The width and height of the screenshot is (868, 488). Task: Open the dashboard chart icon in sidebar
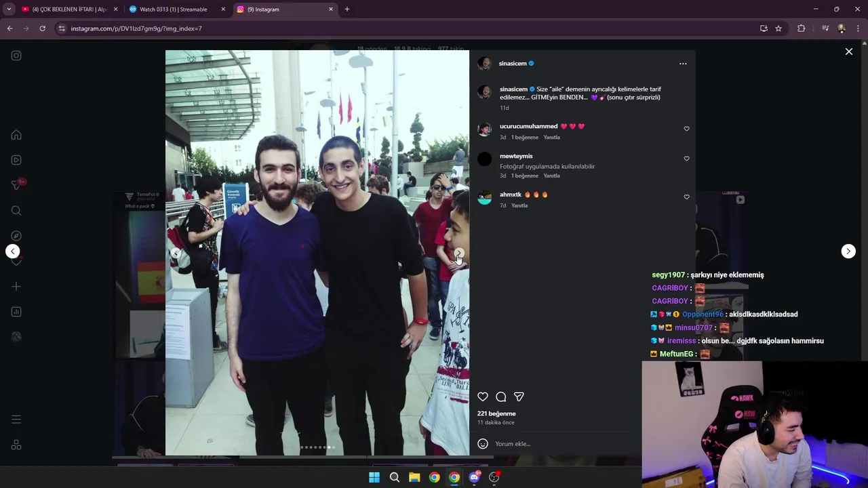click(16, 312)
